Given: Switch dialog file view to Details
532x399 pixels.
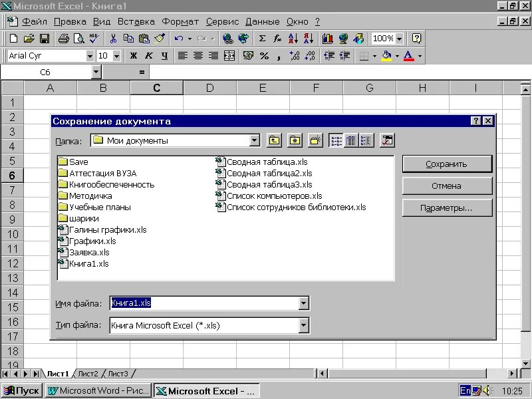Looking at the screenshot, I should point(351,140).
